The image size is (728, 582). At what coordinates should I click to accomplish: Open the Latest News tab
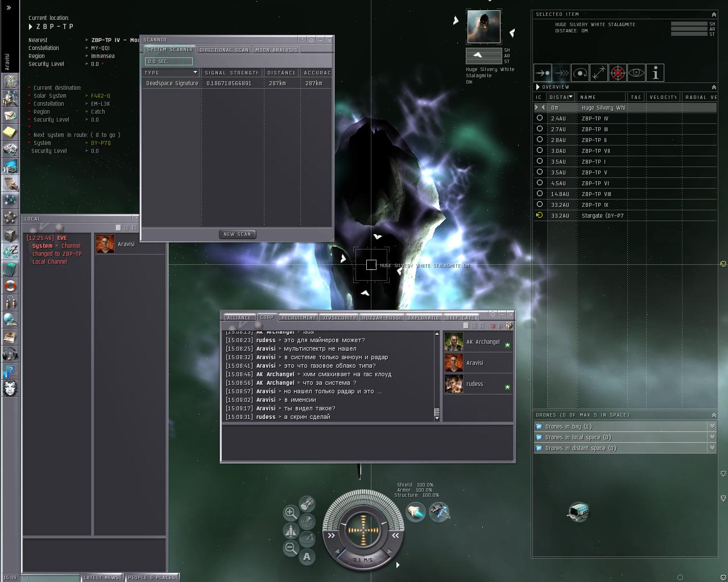[102, 577]
